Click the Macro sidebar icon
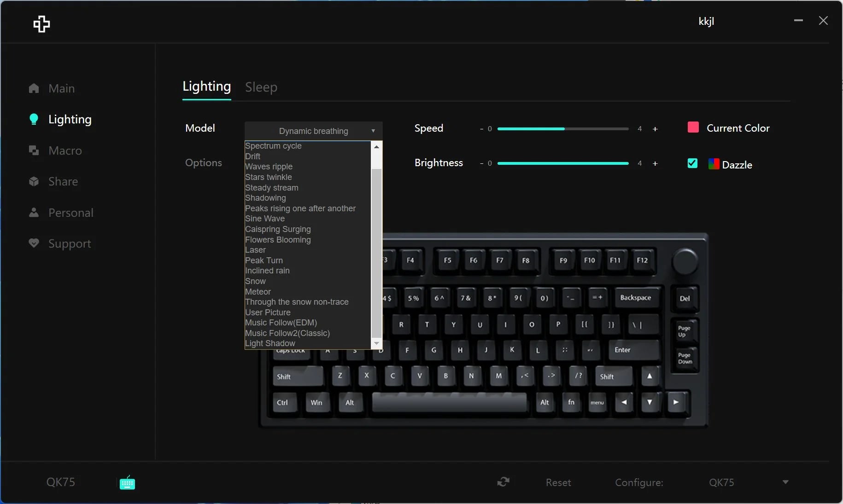The height and width of the screenshot is (504, 843). tap(34, 151)
